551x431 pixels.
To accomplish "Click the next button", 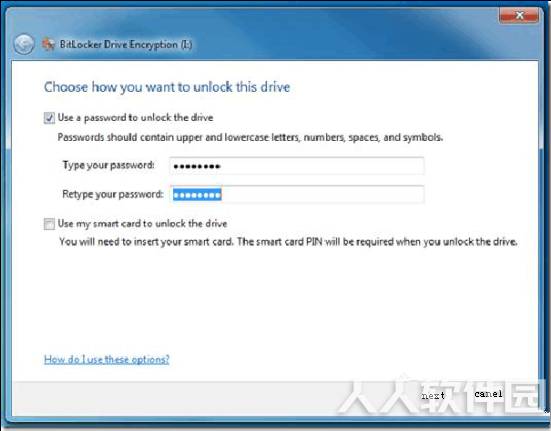I will [433, 396].
